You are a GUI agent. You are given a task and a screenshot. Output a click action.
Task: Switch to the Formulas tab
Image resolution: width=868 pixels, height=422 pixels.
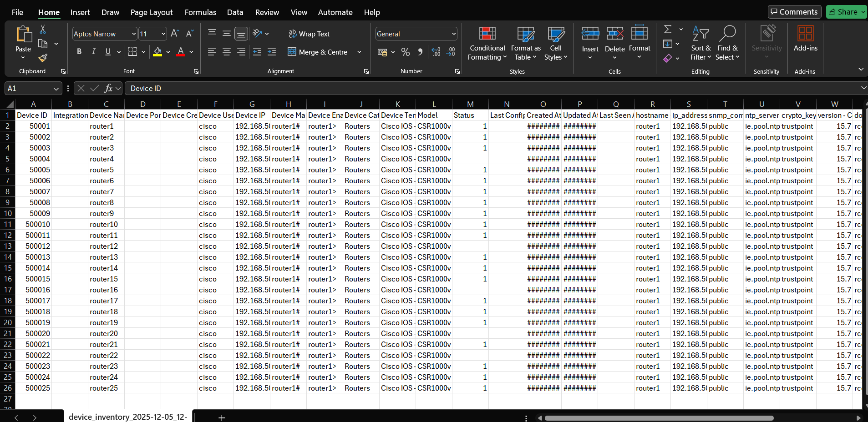pyautogui.click(x=200, y=12)
